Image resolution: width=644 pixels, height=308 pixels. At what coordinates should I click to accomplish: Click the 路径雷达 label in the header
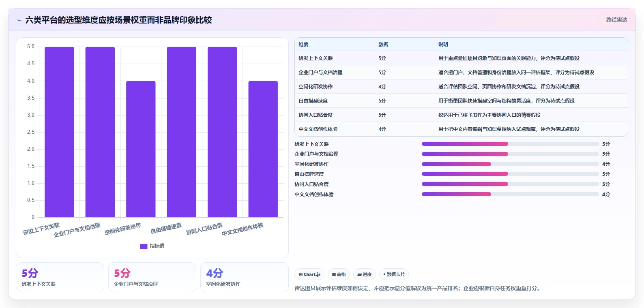pos(616,19)
